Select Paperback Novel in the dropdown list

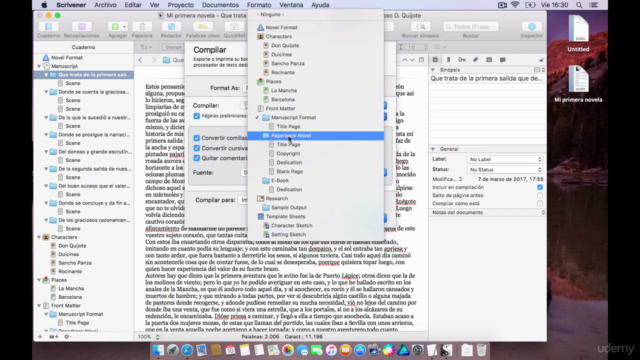click(x=316, y=136)
